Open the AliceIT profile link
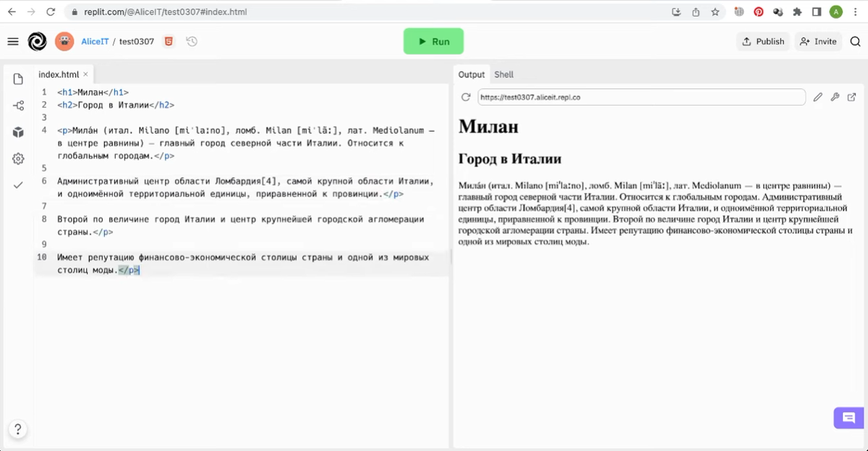The image size is (868, 451). coord(95,41)
